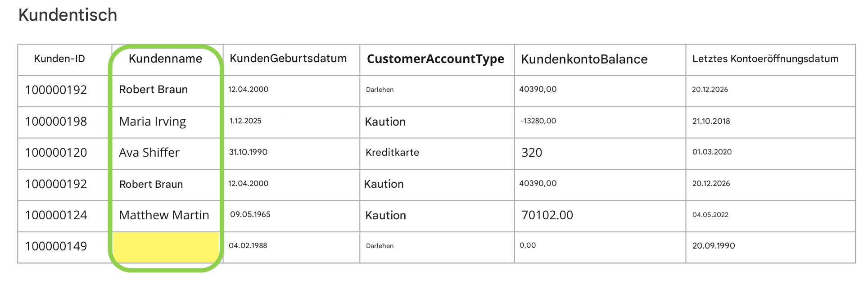Select customer ID 100000124
868x281 pixels.
pos(56,215)
